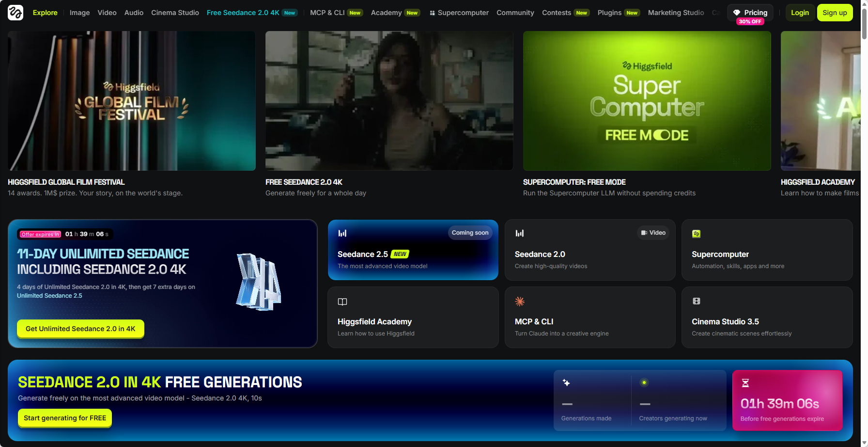Image resolution: width=868 pixels, height=447 pixels.
Task: Click the 'SUPERCOMPUTER: FREE MODE' caption
Action: point(574,182)
